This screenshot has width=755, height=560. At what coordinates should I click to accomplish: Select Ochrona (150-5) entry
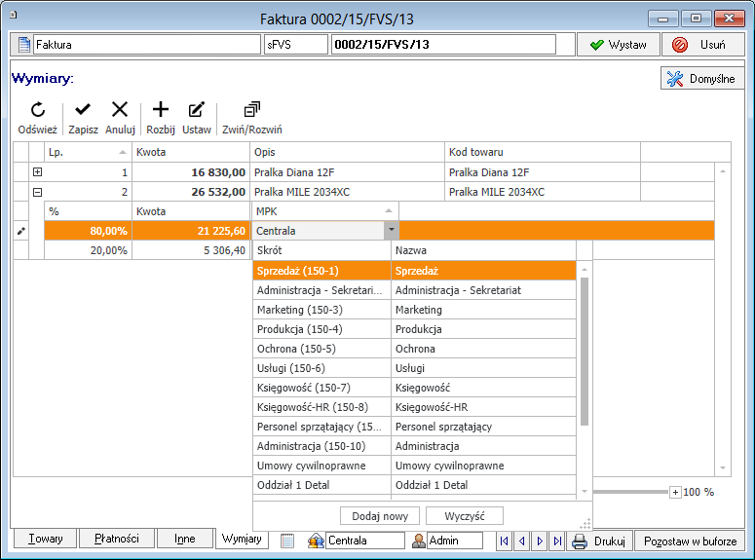(x=415, y=349)
